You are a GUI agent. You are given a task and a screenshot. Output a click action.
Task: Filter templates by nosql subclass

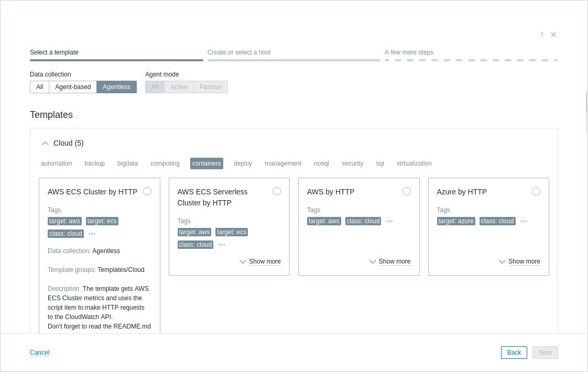[321, 163]
